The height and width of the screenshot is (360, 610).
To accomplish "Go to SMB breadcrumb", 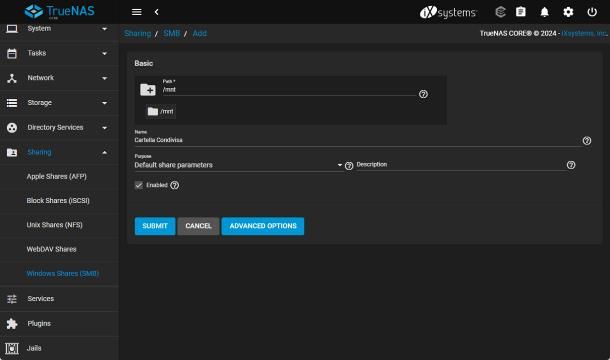I will [171, 33].
